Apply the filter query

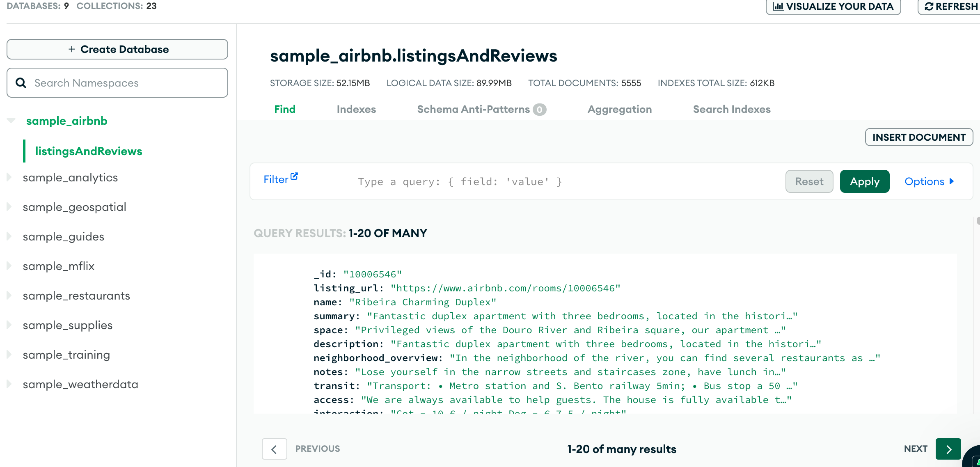coord(865,181)
